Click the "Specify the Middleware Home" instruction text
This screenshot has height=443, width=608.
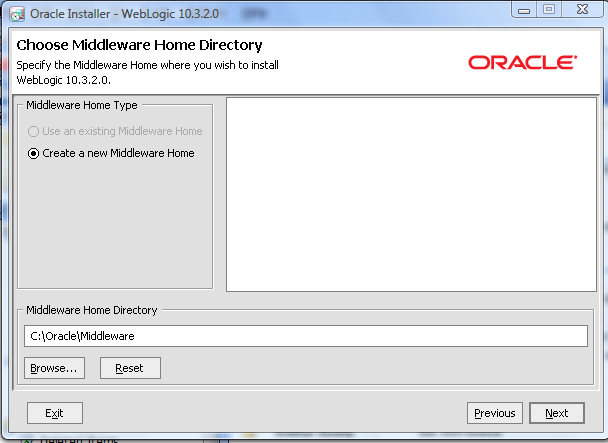coord(147,73)
